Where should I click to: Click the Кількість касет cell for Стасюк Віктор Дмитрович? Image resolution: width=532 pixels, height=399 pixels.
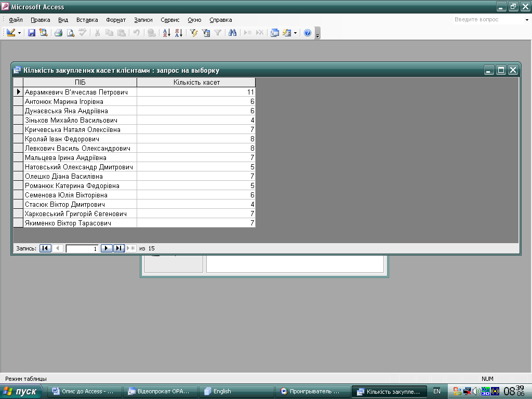(x=196, y=204)
